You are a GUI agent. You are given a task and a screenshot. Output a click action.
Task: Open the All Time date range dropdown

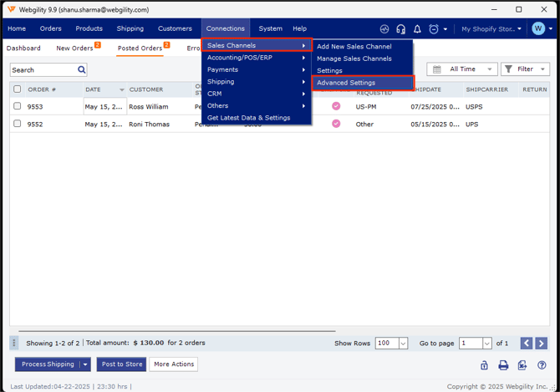462,69
